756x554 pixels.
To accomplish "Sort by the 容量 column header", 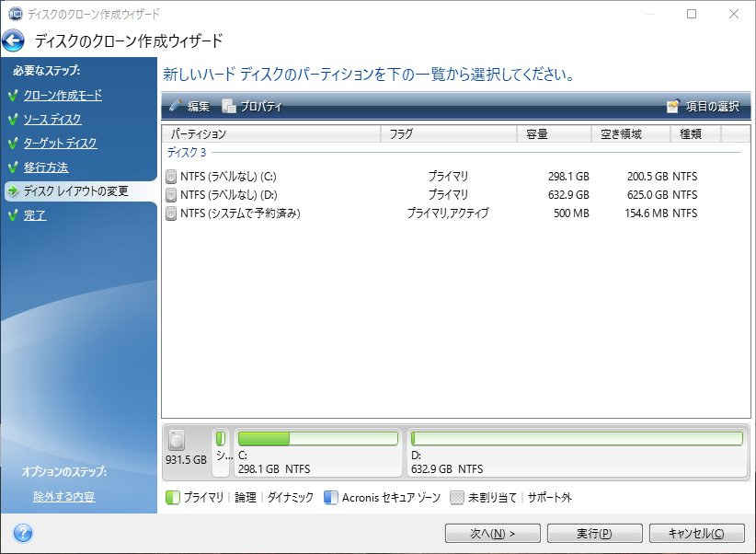I will (x=554, y=133).
